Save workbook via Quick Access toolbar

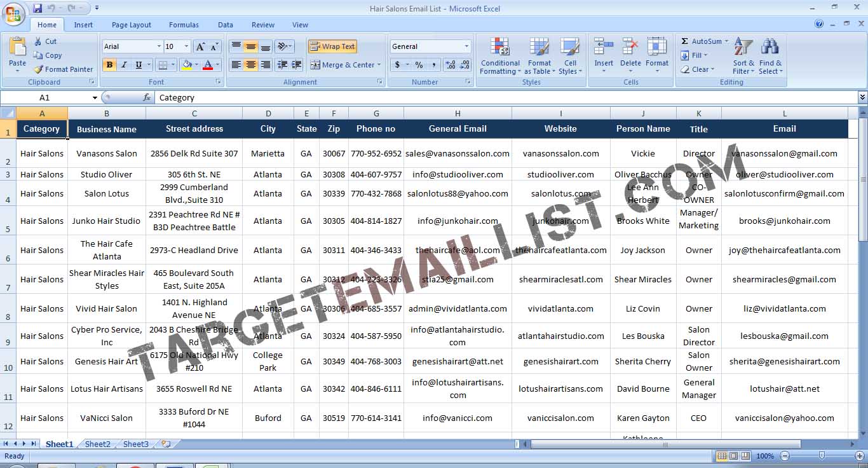pyautogui.click(x=37, y=8)
